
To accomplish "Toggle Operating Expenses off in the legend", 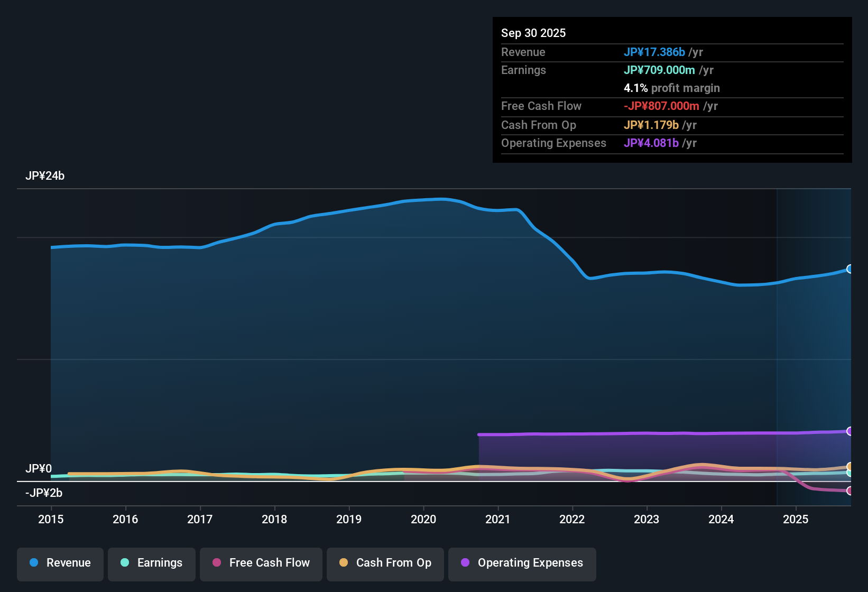I will point(522,563).
